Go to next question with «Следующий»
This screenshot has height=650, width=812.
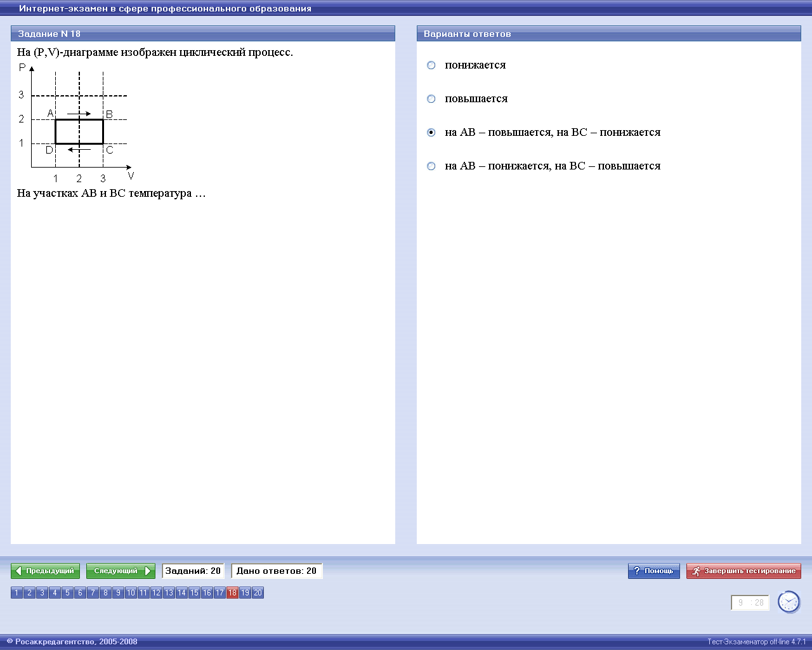click(121, 571)
